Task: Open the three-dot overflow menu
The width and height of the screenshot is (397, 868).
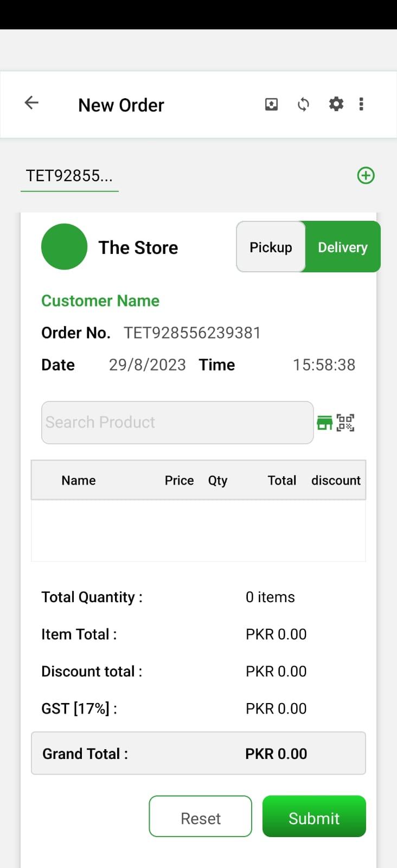Action: [x=361, y=104]
